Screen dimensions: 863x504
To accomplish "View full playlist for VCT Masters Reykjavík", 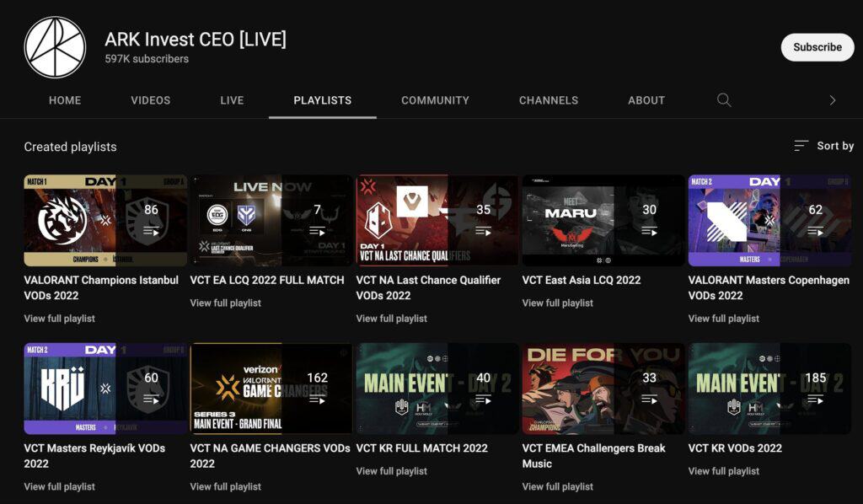I will coord(60,487).
